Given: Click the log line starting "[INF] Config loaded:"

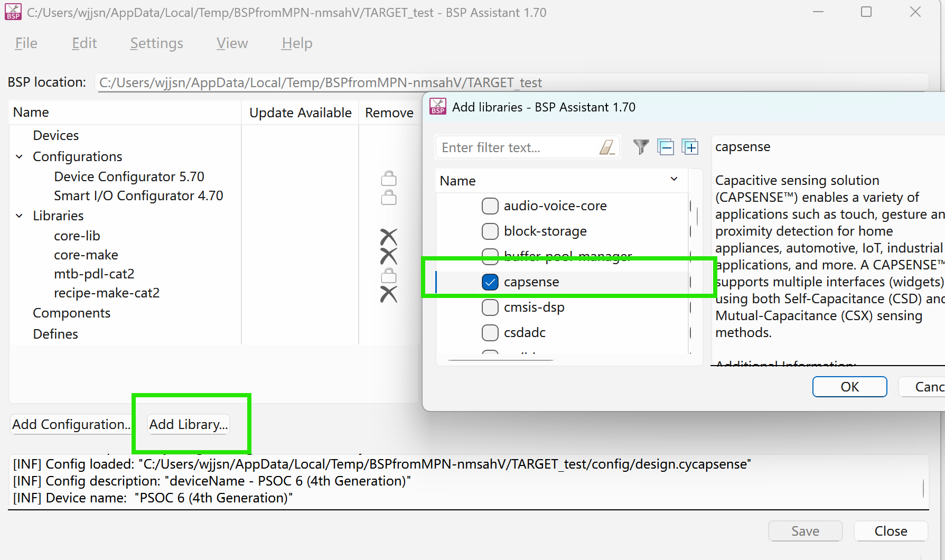Looking at the screenshot, I should pyautogui.click(x=382, y=464).
